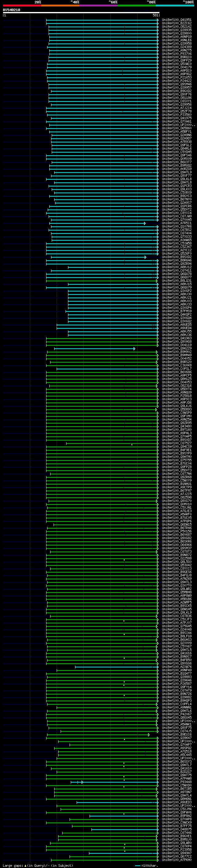Open hit UniRef100_P93706

[x=176, y=54]
